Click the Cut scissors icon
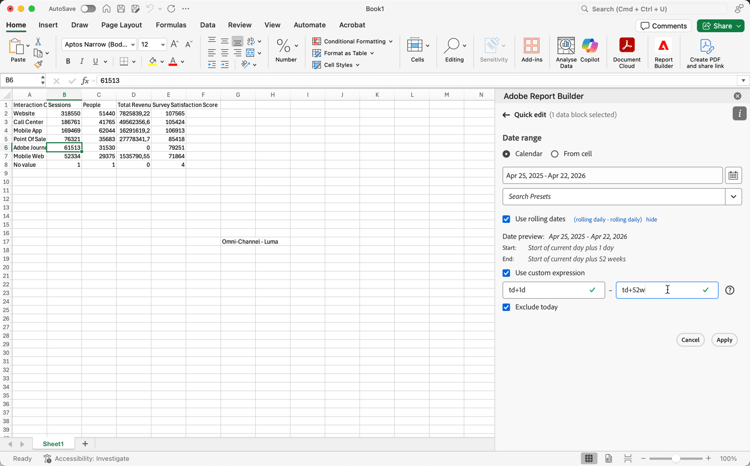Image resolution: width=750 pixels, height=466 pixels. click(38, 42)
